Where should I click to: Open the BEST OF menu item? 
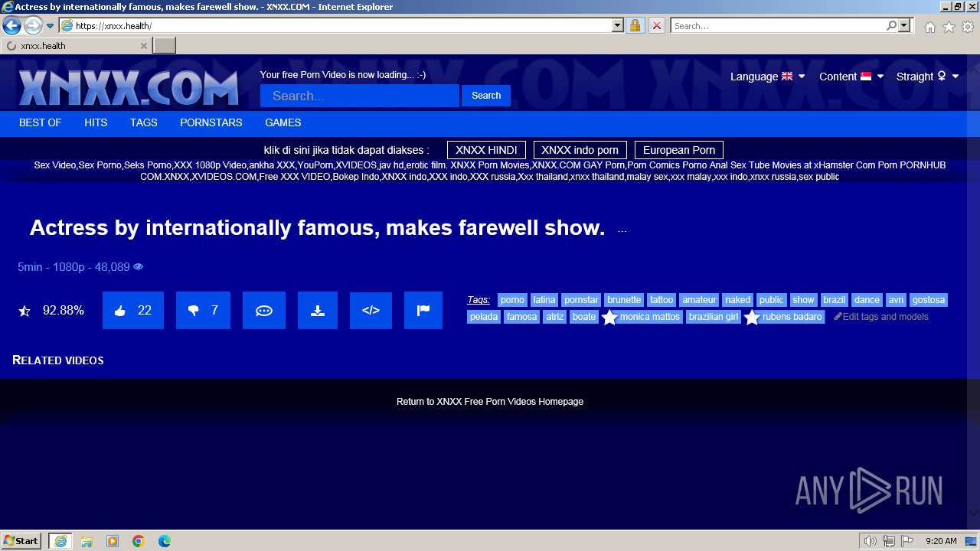(x=40, y=122)
